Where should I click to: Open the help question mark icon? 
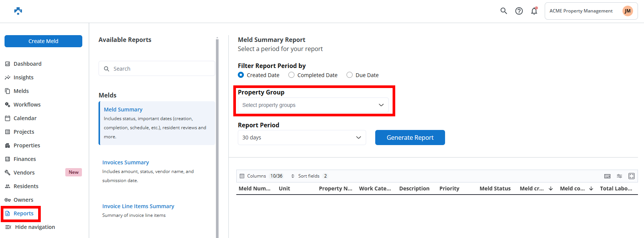[x=519, y=11]
